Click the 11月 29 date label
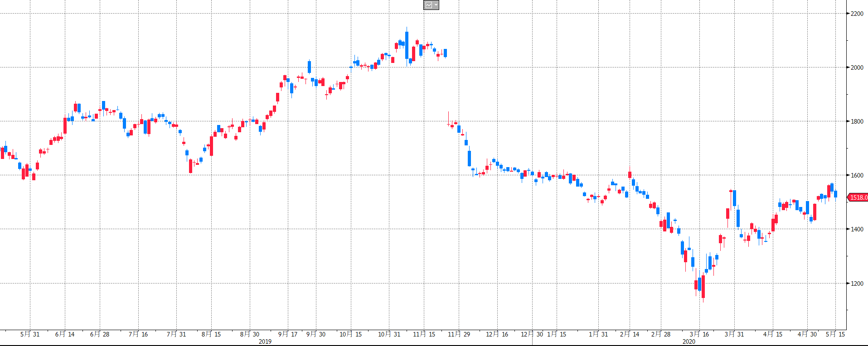This screenshot has height=346, width=868. pyautogui.click(x=459, y=334)
